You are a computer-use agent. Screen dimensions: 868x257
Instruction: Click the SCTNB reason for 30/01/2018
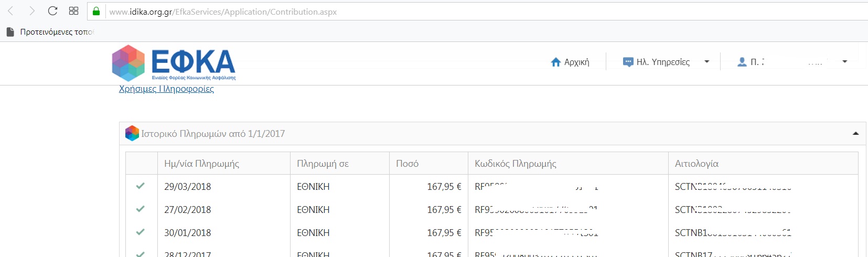point(733,233)
